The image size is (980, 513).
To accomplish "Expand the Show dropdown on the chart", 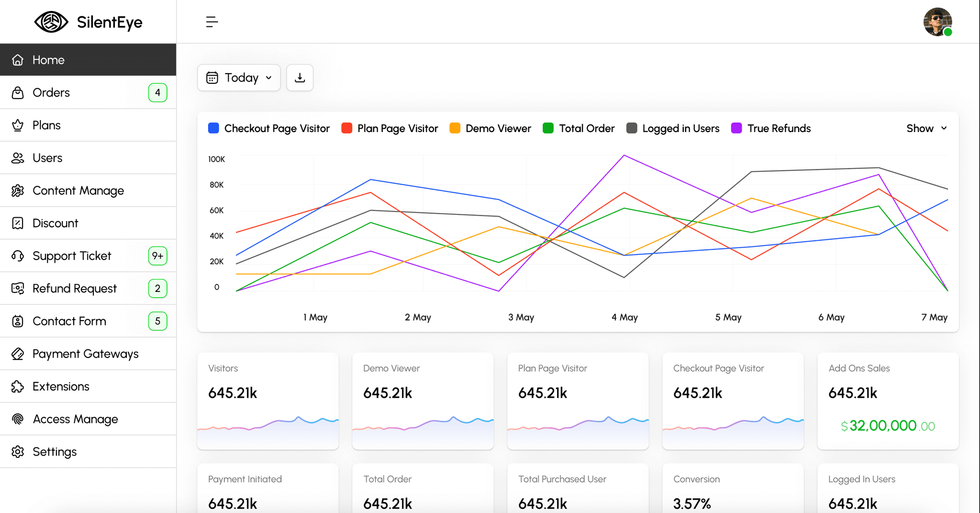I will (926, 128).
